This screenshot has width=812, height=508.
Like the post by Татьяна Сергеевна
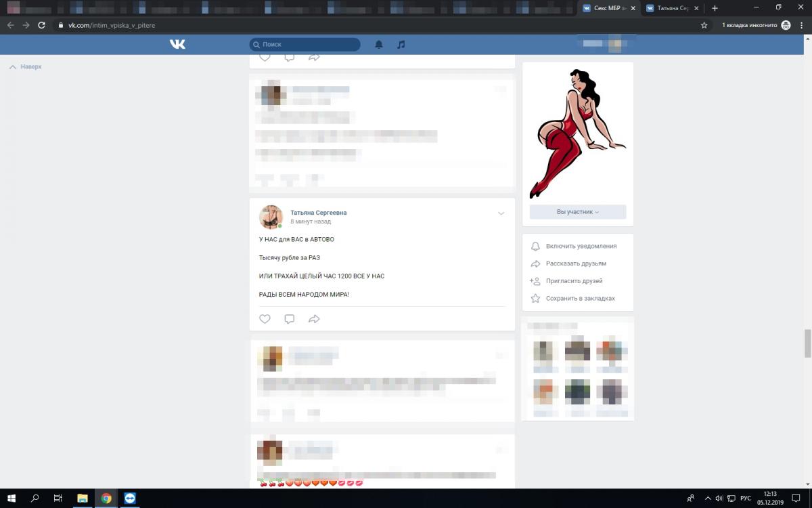265,319
